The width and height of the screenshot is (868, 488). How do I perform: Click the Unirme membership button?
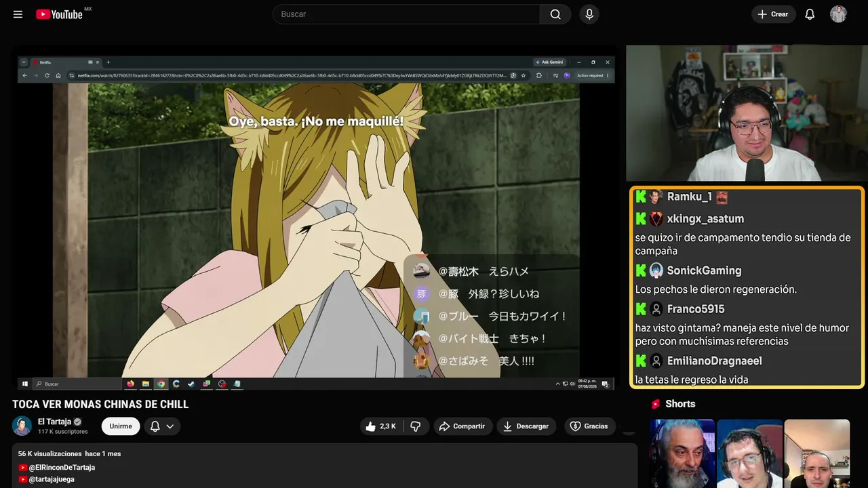121,426
